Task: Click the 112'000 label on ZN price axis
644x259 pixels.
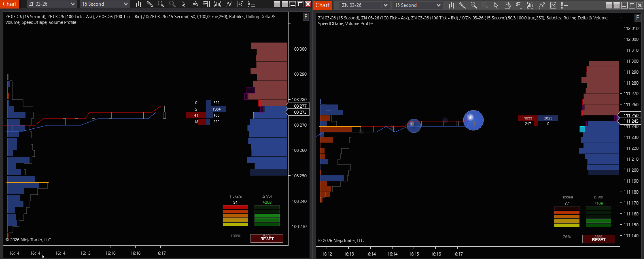Action: coord(631,39)
